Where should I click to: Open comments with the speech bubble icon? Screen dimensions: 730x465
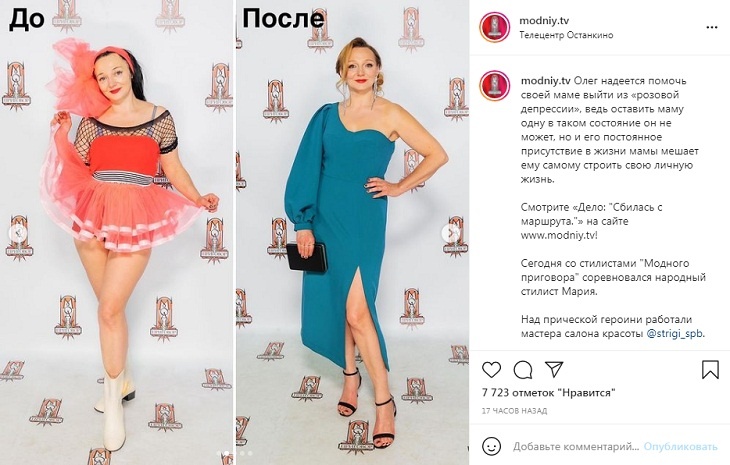pyautogui.click(x=523, y=370)
